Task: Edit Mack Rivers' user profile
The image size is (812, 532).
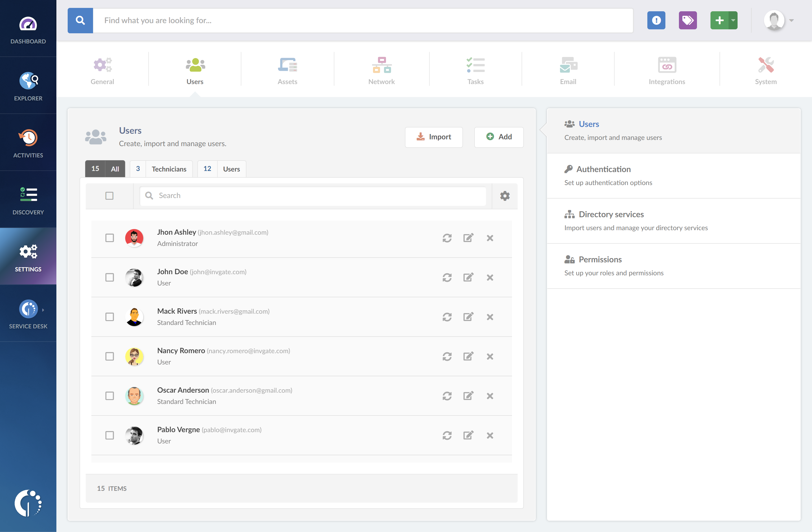Action: [x=468, y=317]
